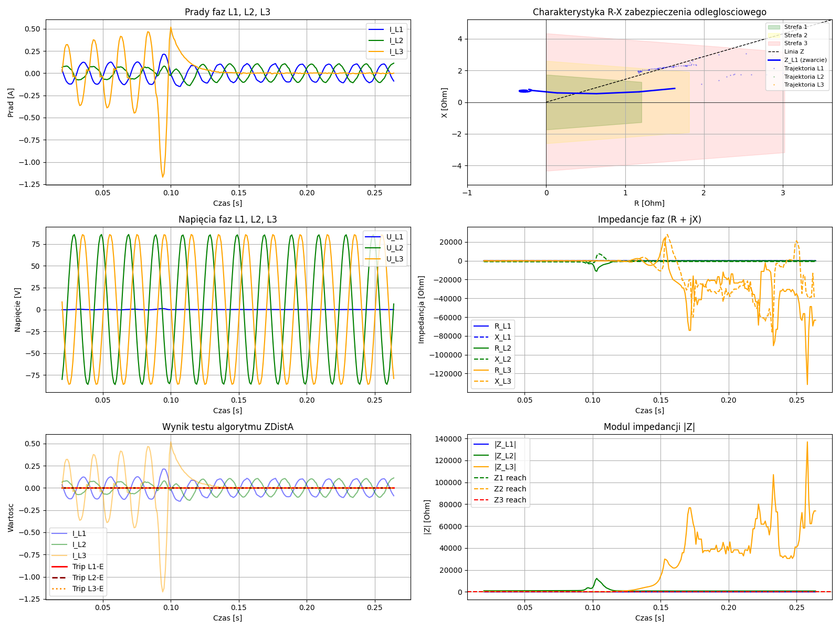Image resolution: width=840 pixels, height=630 pixels.
Task: Click the Z_L1 (zwarcie) legend entry
Action: [x=805, y=60]
